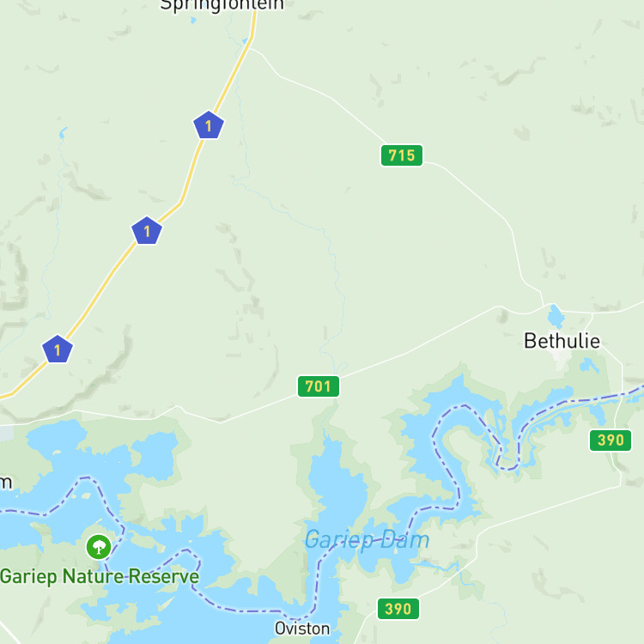Click the green 715 route shield
The image size is (644, 644).
[x=402, y=155]
